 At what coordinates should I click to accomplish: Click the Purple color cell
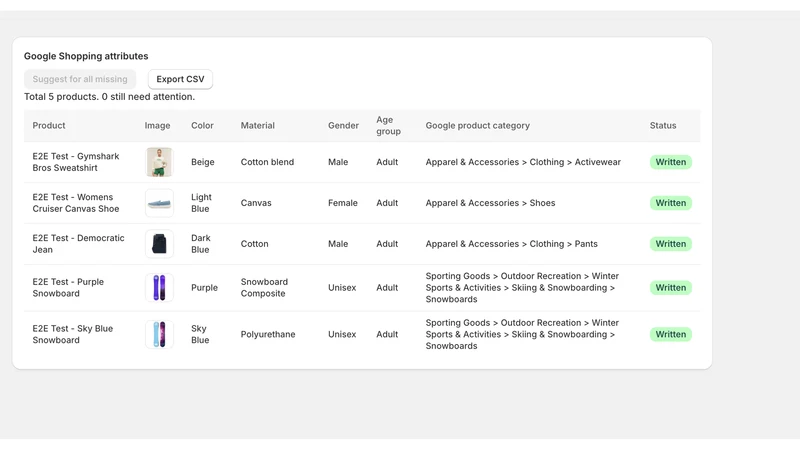pyautogui.click(x=204, y=288)
